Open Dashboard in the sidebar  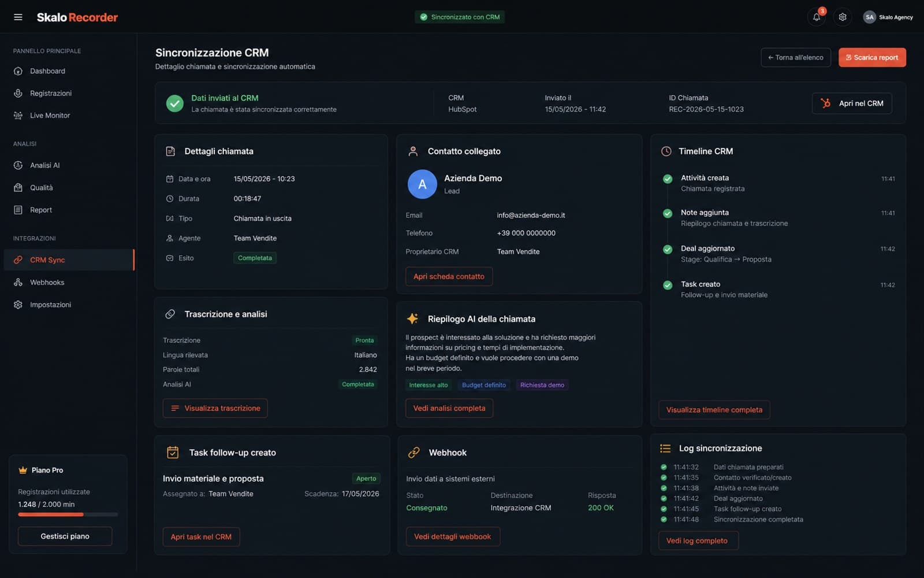click(69, 71)
